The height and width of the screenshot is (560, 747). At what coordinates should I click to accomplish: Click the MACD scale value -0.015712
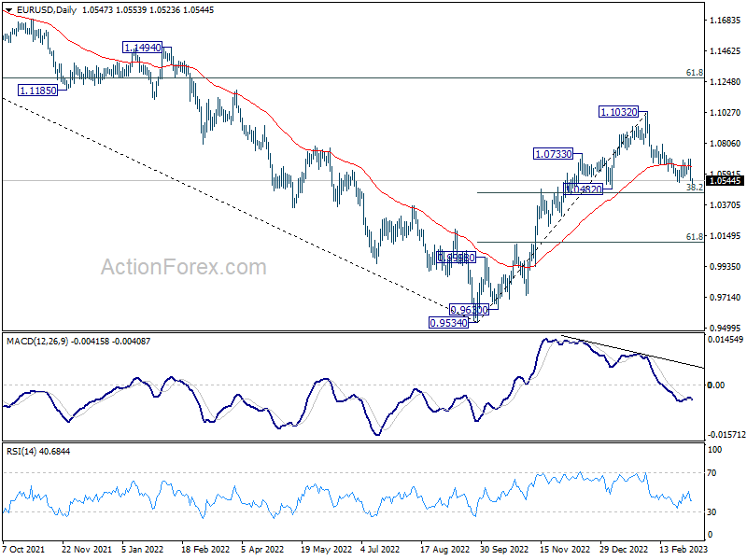726,435
